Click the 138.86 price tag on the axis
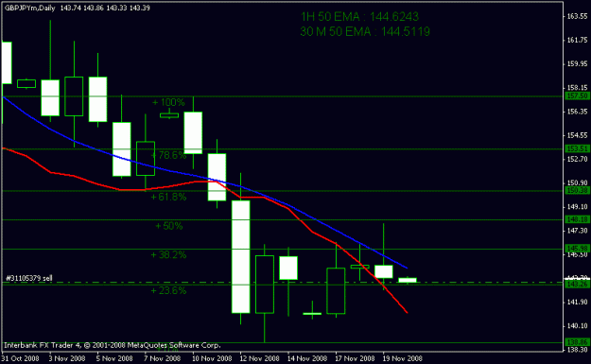Viewport: 591px width, 364px height. tap(577, 342)
